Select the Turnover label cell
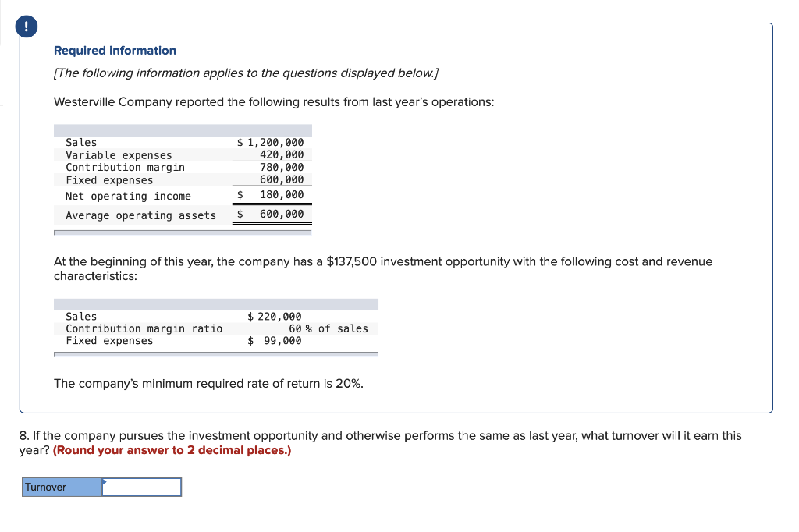The height and width of the screenshot is (532, 799). click(x=62, y=488)
